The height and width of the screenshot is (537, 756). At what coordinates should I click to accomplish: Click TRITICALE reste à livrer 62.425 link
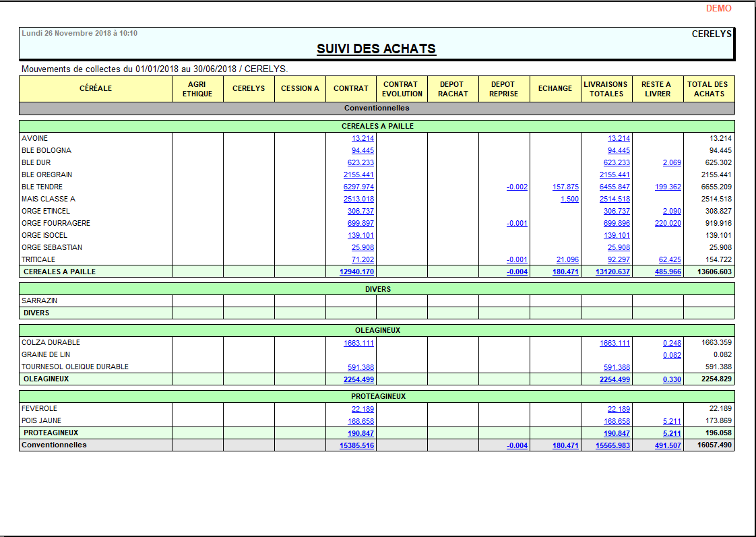coord(669,259)
